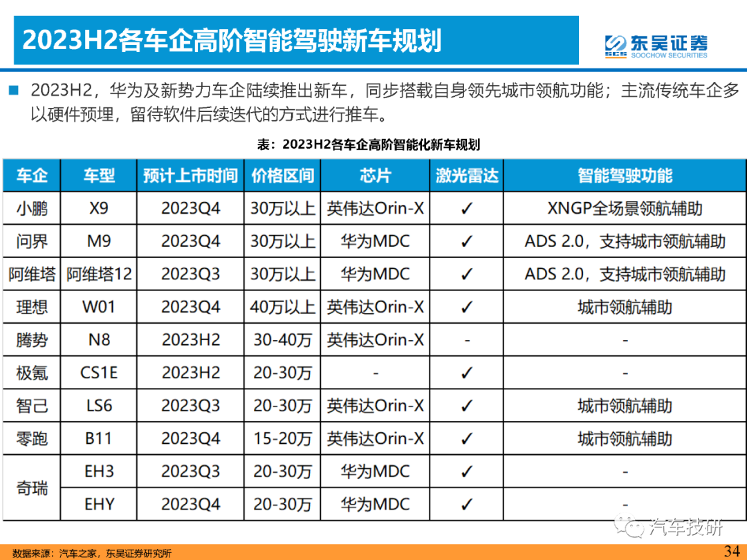
Task: Select the "N8" model cell
Action: pyautogui.click(x=99, y=340)
